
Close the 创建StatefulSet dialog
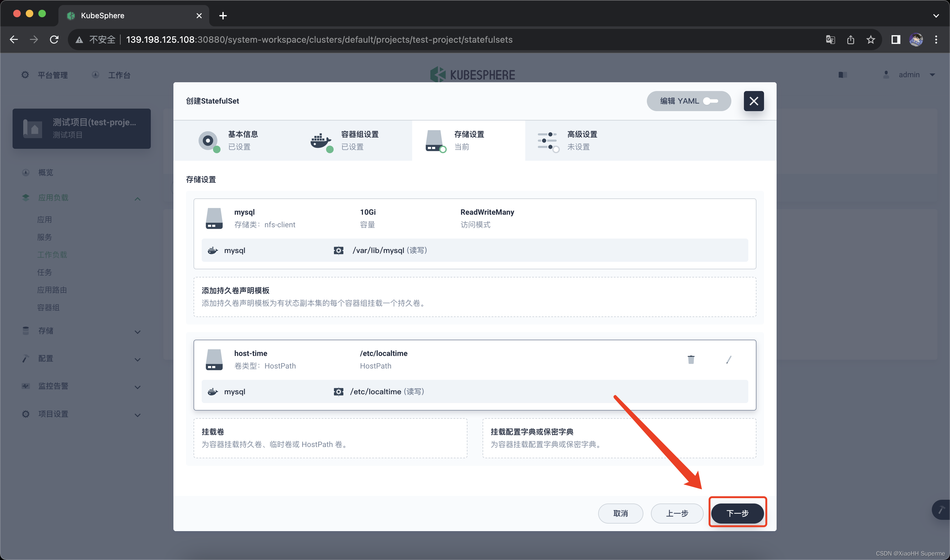tap(753, 101)
